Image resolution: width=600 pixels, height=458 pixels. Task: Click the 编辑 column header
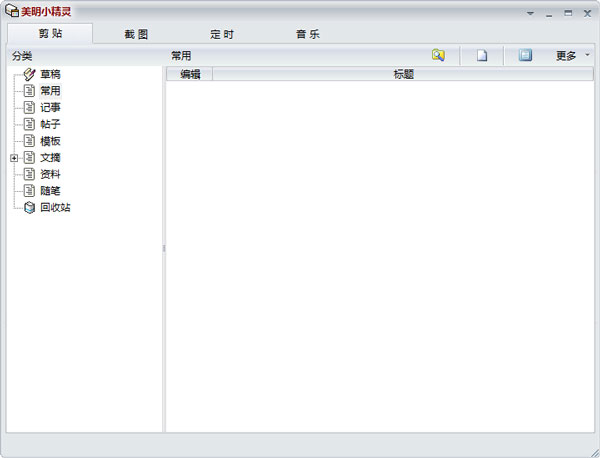(x=190, y=74)
